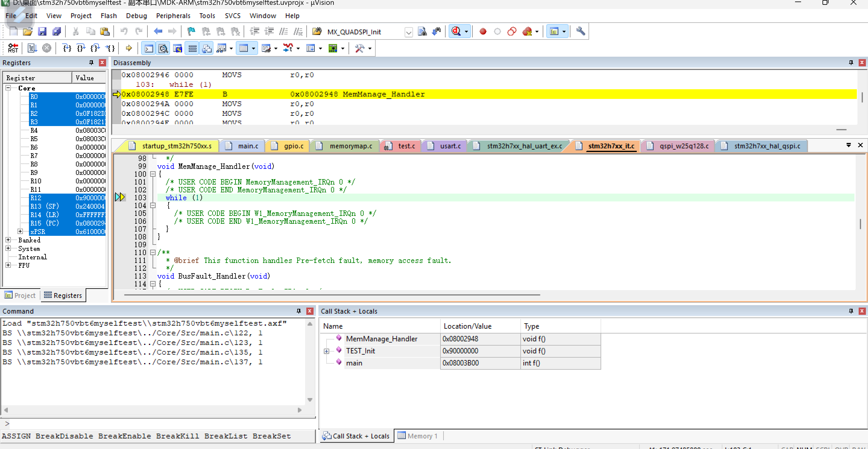Click the Step Over icon

81,48
